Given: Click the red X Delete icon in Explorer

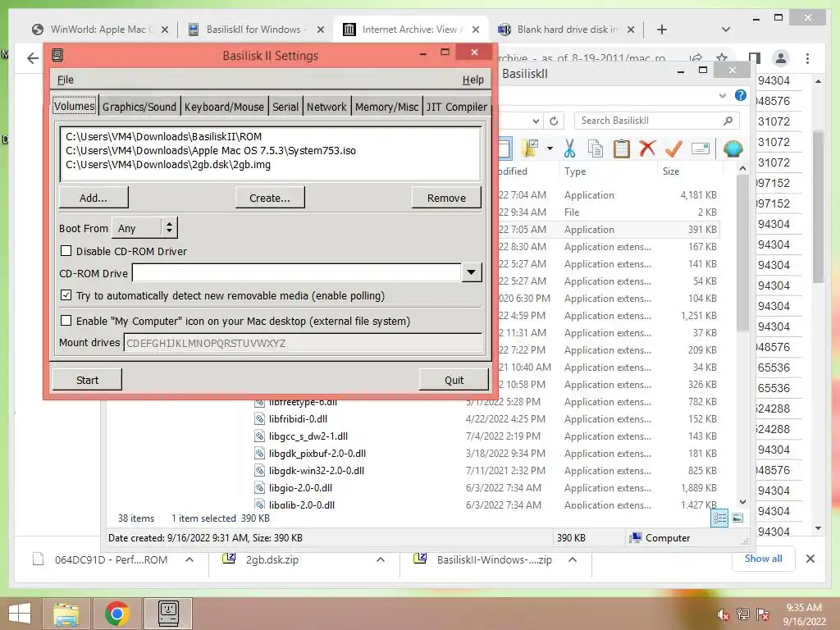Looking at the screenshot, I should (x=647, y=148).
